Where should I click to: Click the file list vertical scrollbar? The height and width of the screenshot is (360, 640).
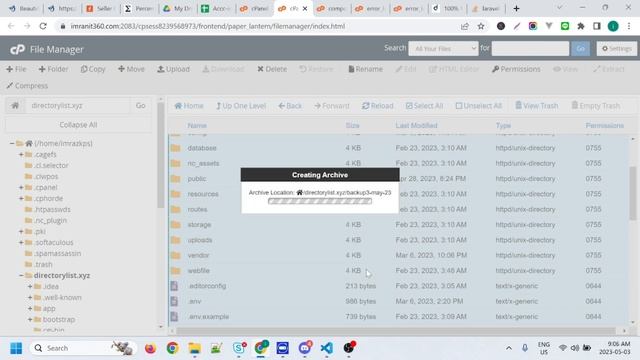point(633,193)
